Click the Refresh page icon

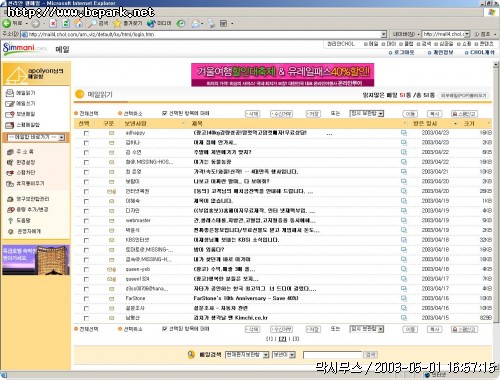click(66, 23)
